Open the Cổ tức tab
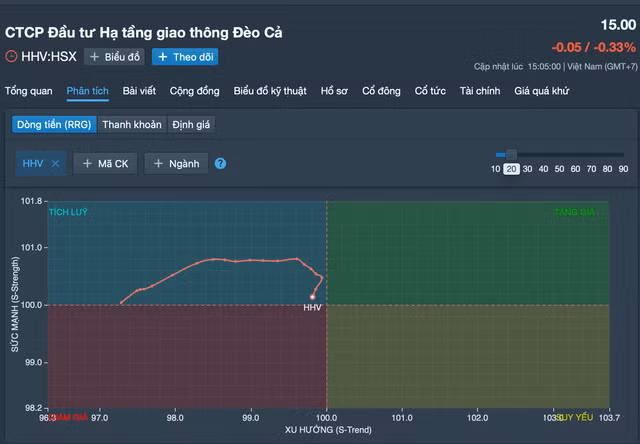This screenshot has height=444, width=640. tap(431, 91)
